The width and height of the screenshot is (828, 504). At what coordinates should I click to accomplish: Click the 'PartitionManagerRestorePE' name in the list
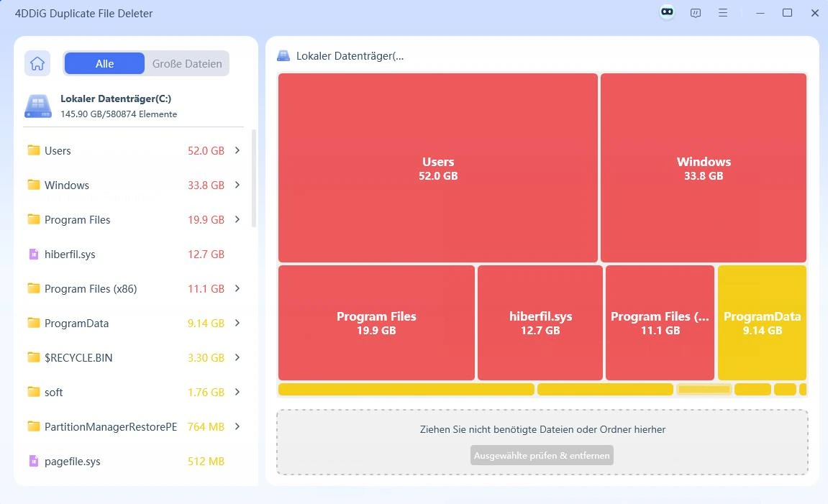[x=111, y=426]
